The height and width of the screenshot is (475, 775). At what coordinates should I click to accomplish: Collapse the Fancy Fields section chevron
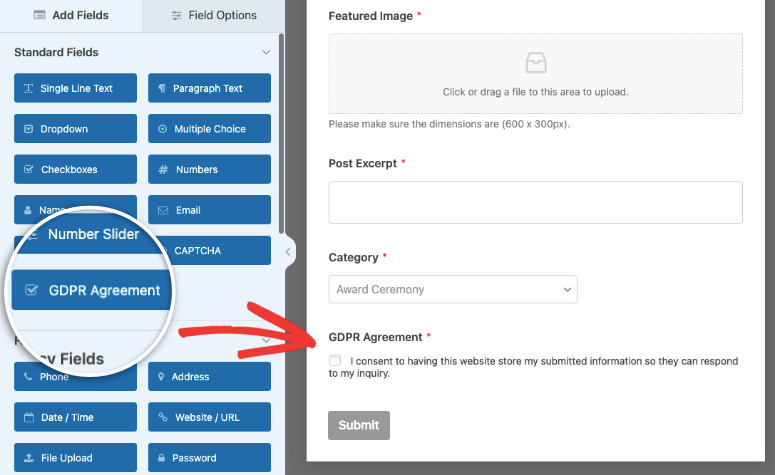pyautogui.click(x=266, y=340)
